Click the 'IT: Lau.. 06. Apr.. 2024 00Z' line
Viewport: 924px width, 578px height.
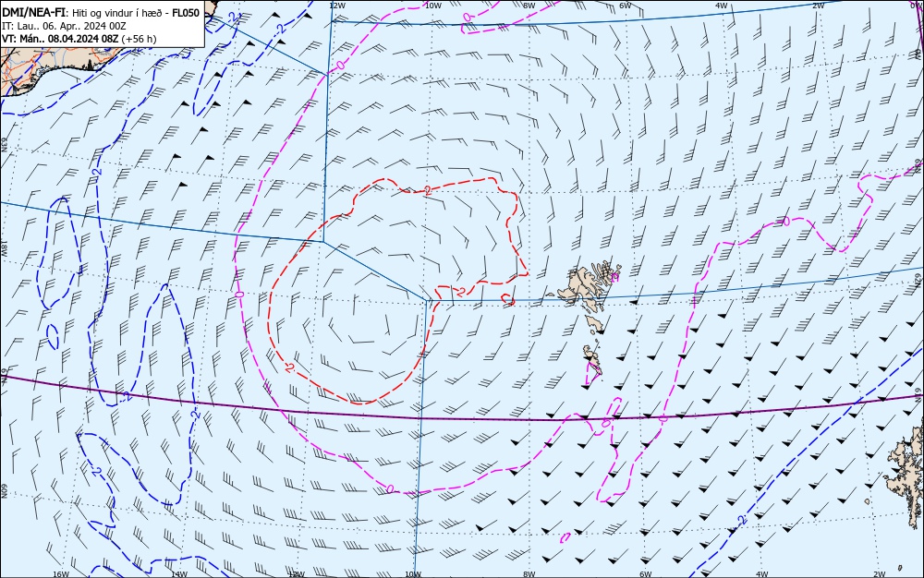coord(64,26)
